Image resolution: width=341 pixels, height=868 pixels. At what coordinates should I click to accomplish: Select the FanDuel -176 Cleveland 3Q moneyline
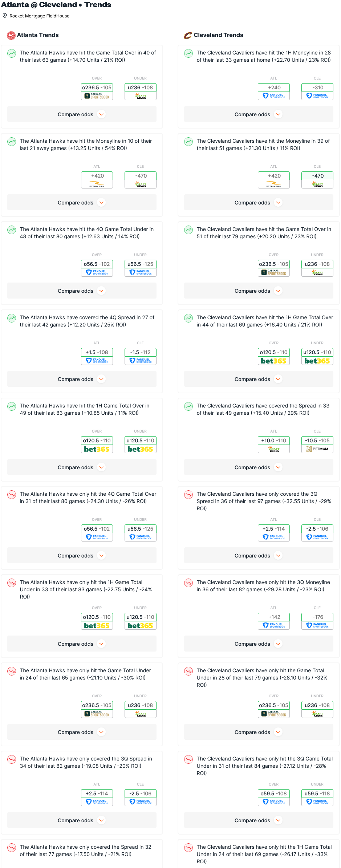[317, 621]
